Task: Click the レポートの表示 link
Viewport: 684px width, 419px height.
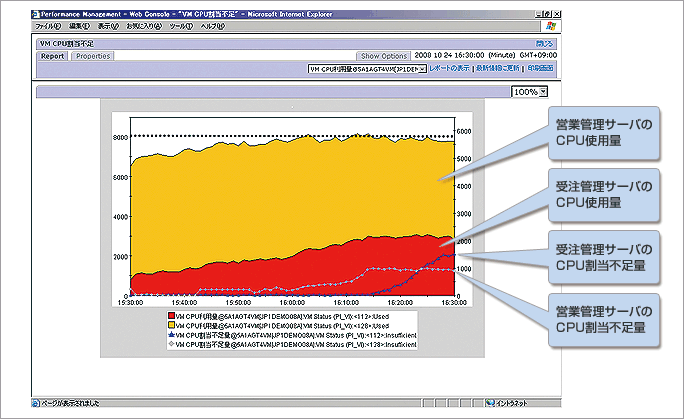Action: point(449,68)
